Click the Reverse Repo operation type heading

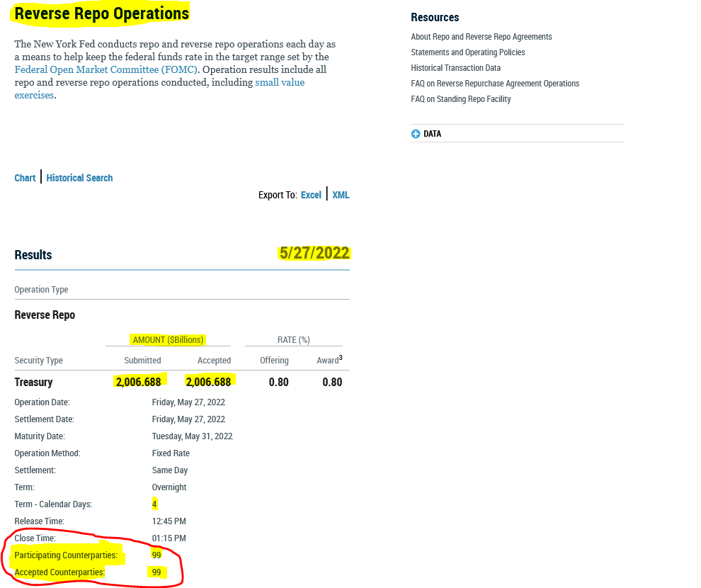click(45, 315)
